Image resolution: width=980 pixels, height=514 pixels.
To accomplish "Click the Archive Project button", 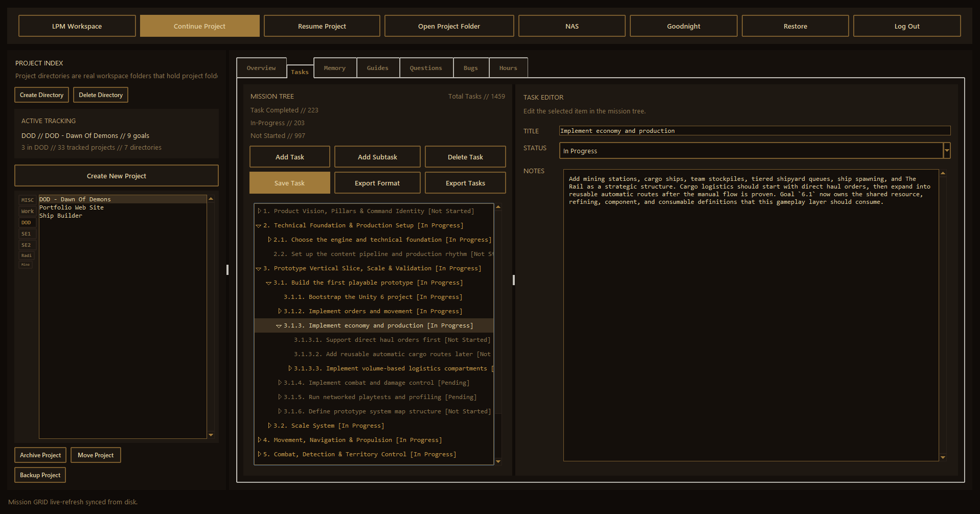I will click(x=40, y=455).
